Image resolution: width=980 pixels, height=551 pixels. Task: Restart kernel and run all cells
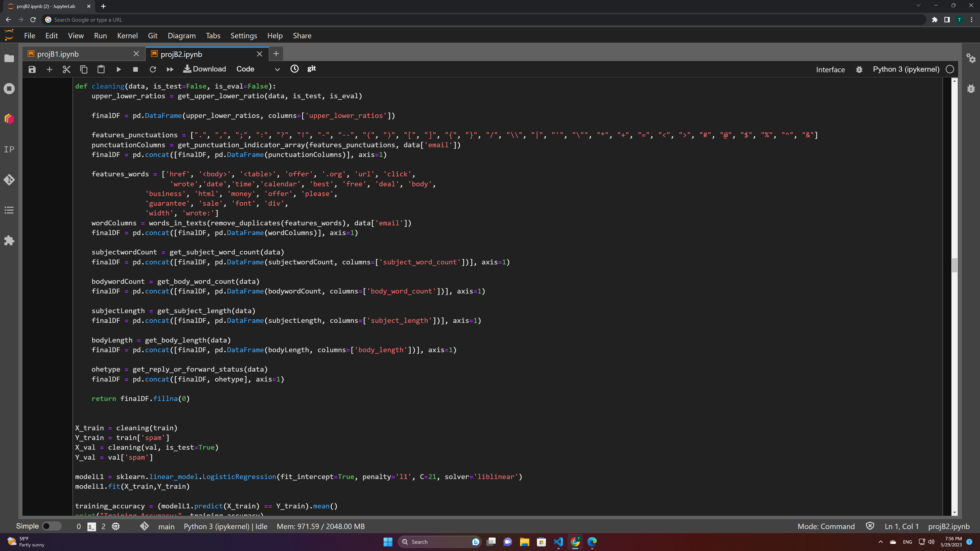[x=170, y=69]
